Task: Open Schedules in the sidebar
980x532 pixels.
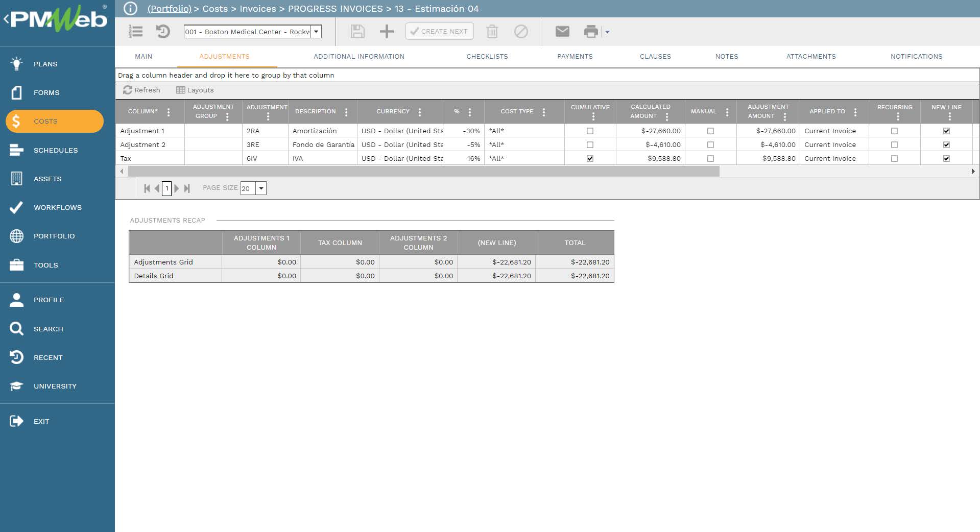Action: click(56, 150)
